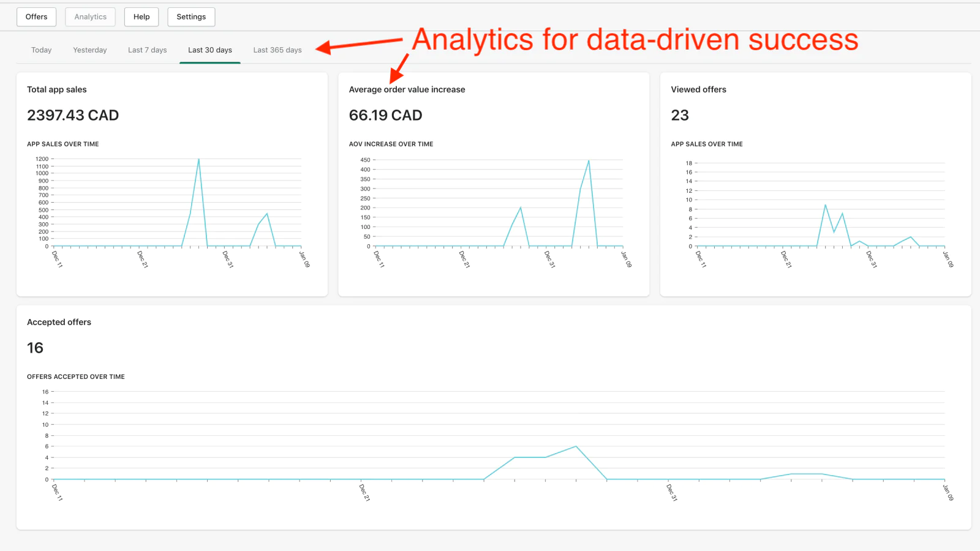Switch to Last 365 days range
This screenshot has height=551, width=980.
(277, 50)
